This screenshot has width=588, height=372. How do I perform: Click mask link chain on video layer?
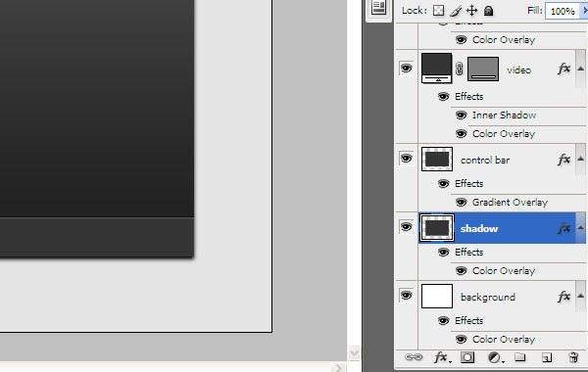pyautogui.click(x=460, y=69)
